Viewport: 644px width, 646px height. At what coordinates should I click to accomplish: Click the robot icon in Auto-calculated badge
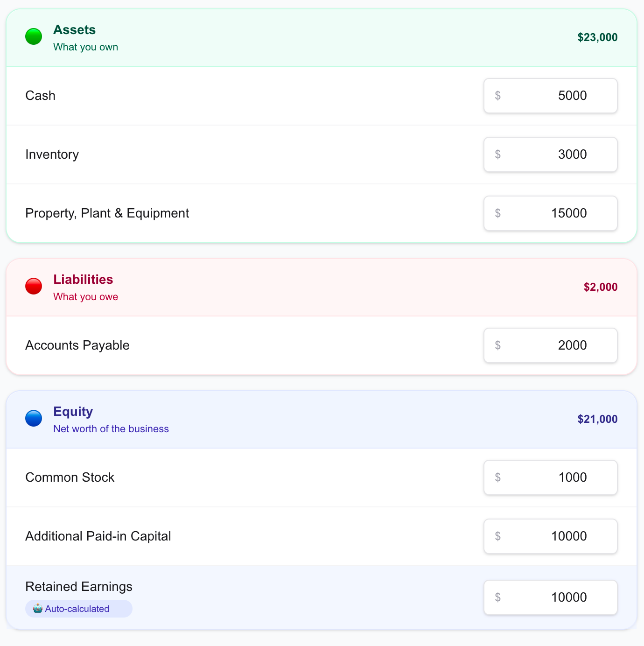[x=36, y=609]
